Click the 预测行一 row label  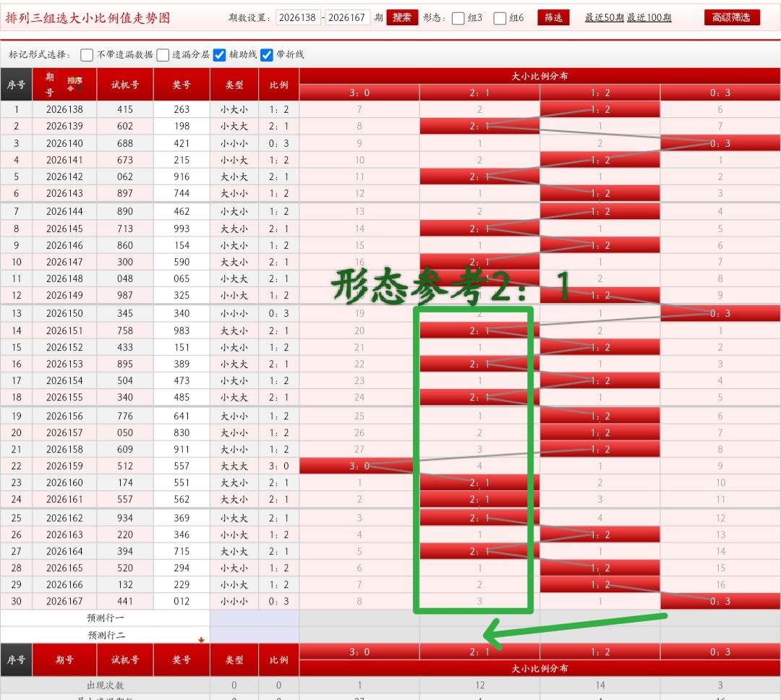pyautogui.click(x=105, y=618)
